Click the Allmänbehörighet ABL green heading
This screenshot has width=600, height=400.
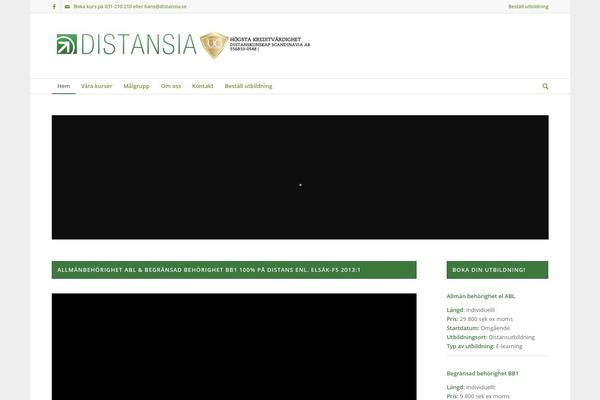click(x=234, y=270)
